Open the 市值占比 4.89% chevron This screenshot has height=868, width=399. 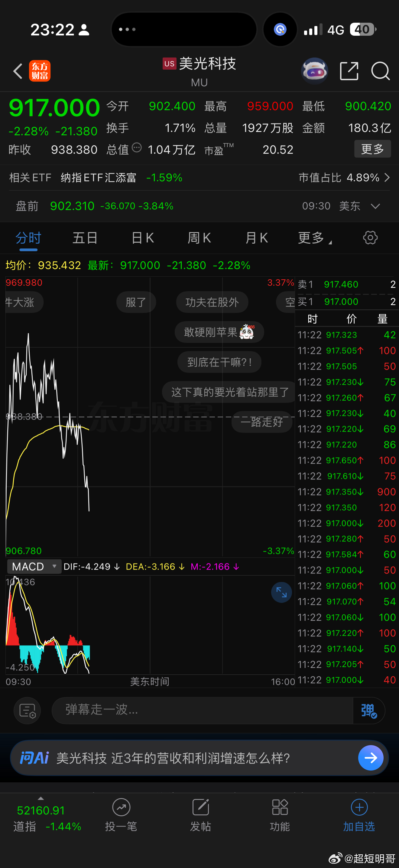(387, 177)
